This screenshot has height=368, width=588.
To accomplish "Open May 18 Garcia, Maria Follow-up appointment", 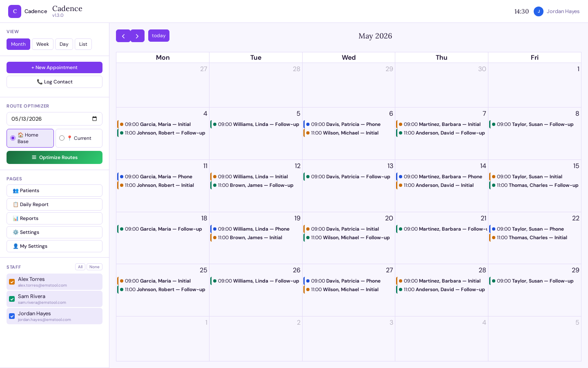I will pyautogui.click(x=163, y=229).
